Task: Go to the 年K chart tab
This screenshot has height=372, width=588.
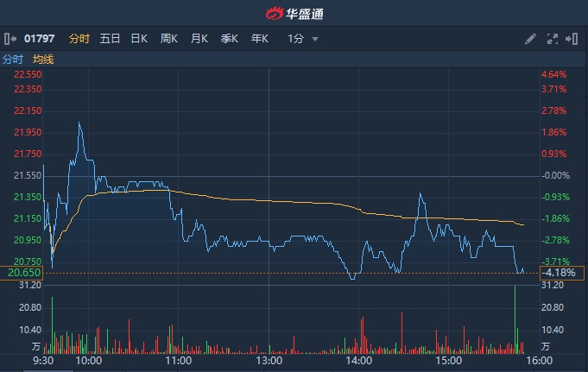Action: click(259, 39)
